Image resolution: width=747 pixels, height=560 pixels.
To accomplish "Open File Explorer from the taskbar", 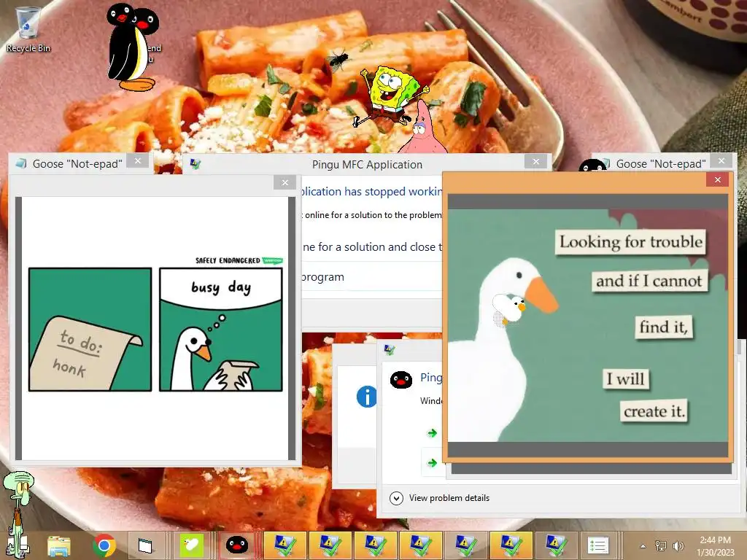I will pyautogui.click(x=58, y=545).
